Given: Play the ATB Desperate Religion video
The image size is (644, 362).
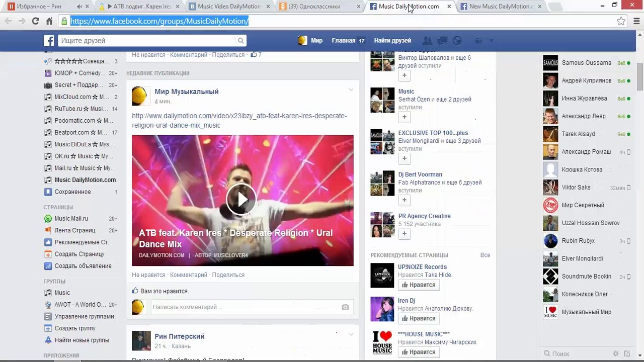Looking at the screenshot, I should 241,200.
